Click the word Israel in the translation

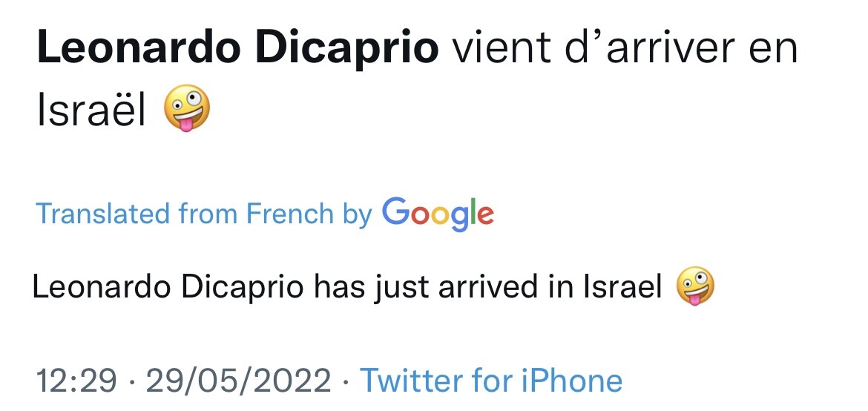click(x=622, y=288)
